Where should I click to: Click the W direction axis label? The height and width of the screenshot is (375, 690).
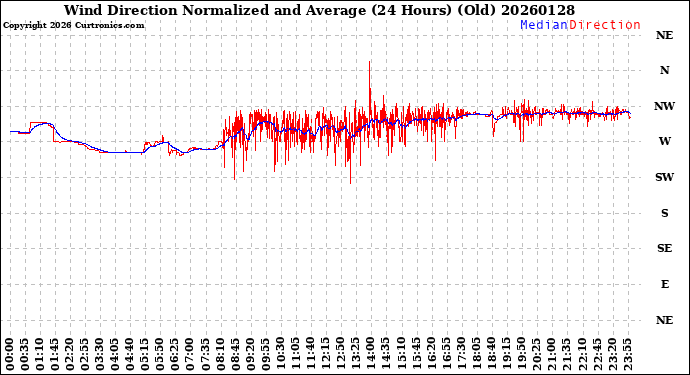(664, 141)
